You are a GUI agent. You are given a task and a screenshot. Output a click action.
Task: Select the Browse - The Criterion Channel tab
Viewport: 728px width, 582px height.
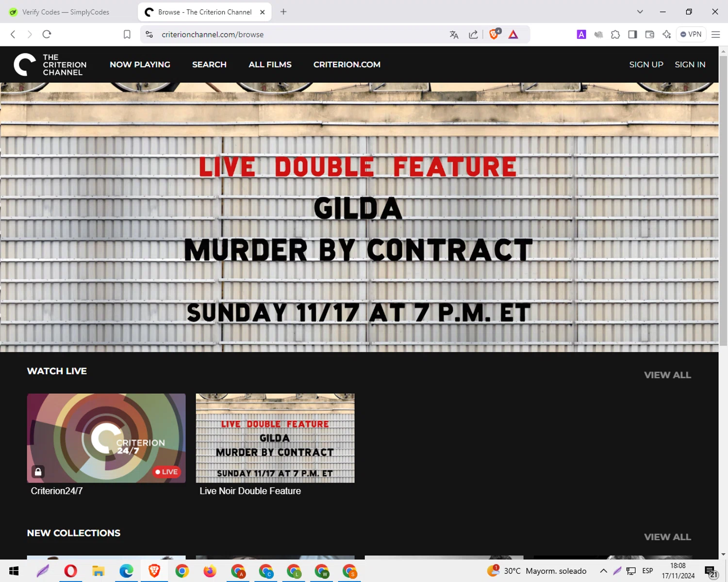[x=204, y=12]
